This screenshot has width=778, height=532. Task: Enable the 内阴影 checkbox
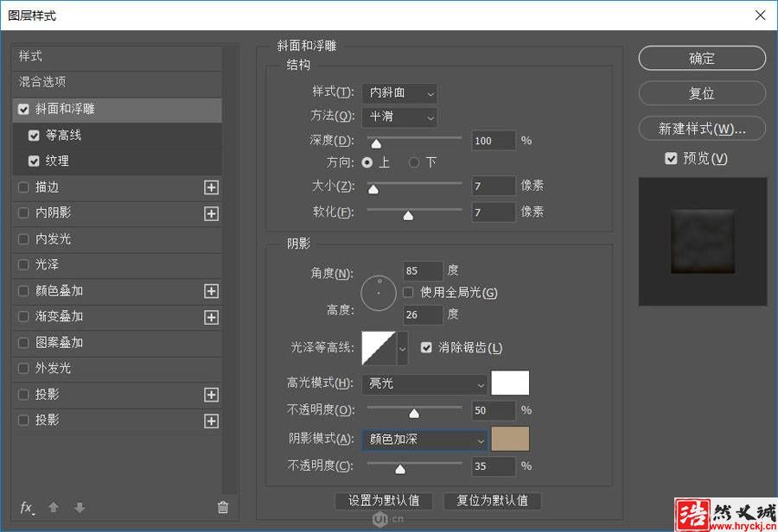23,213
